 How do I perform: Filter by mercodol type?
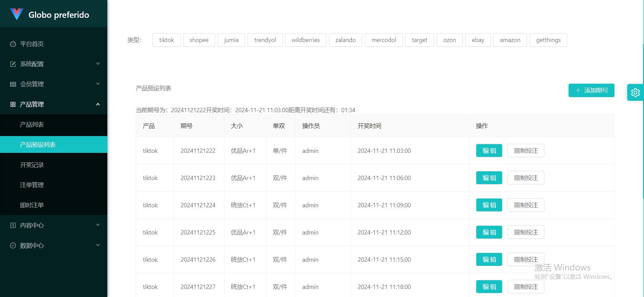point(384,40)
